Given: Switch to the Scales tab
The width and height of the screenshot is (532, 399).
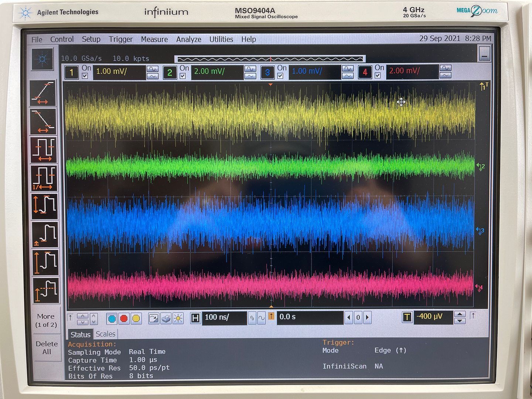Looking at the screenshot, I should pyautogui.click(x=105, y=334).
